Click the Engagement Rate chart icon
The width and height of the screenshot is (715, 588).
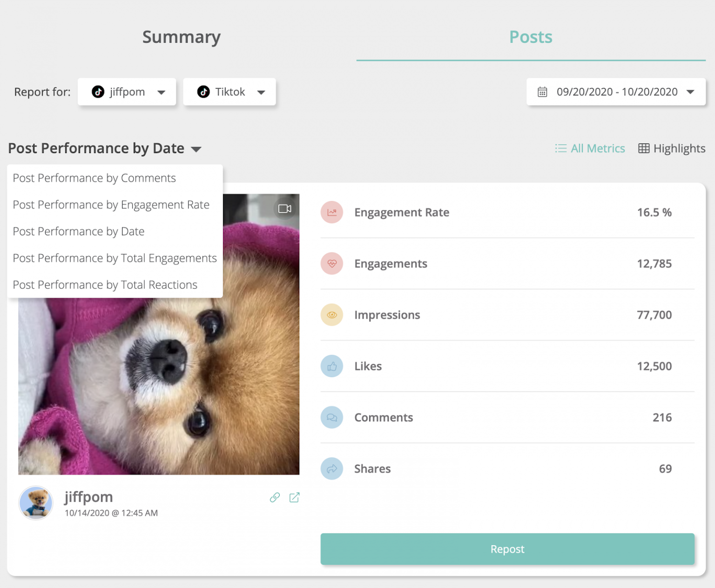coord(332,212)
